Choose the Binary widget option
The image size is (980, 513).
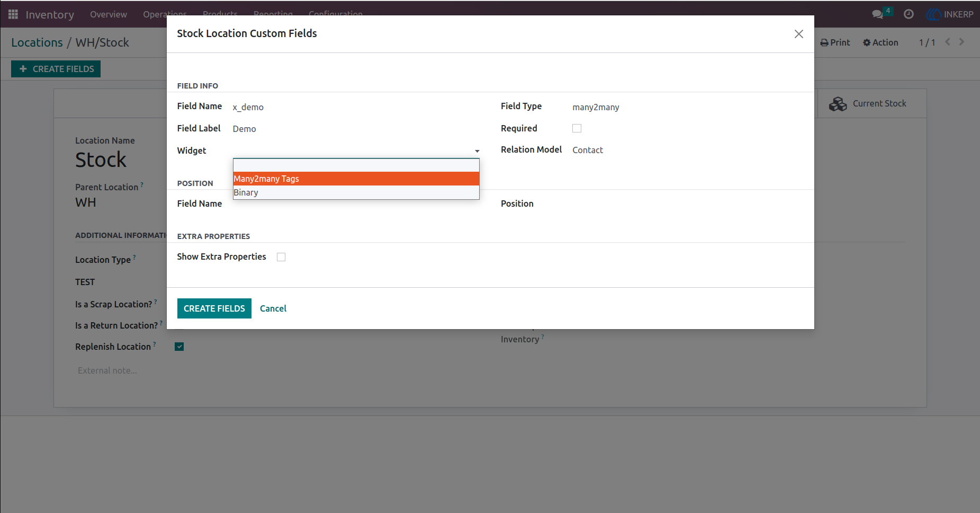click(356, 192)
